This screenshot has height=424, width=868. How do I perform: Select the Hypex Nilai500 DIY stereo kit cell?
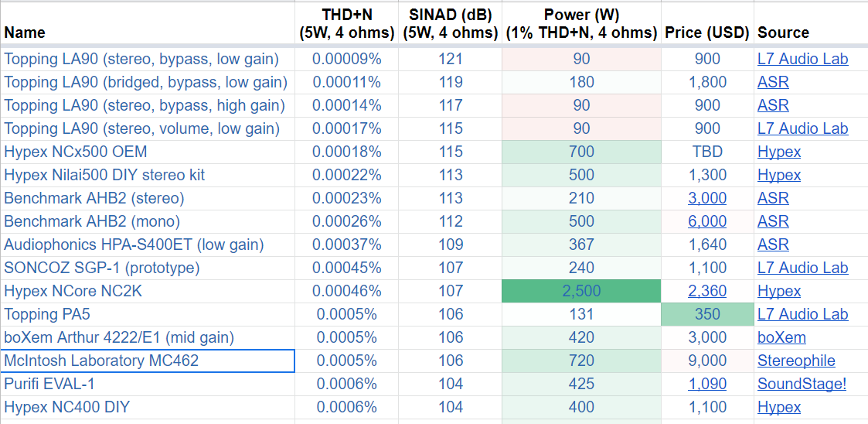[x=148, y=175]
